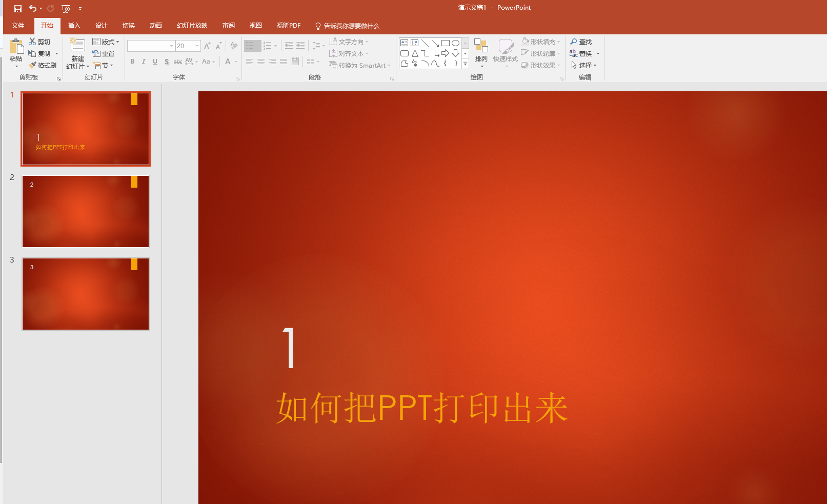The width and height of the screenshot is (827, 504).
Task: Click 转换为 SmartArt
Action: point(359,65)
